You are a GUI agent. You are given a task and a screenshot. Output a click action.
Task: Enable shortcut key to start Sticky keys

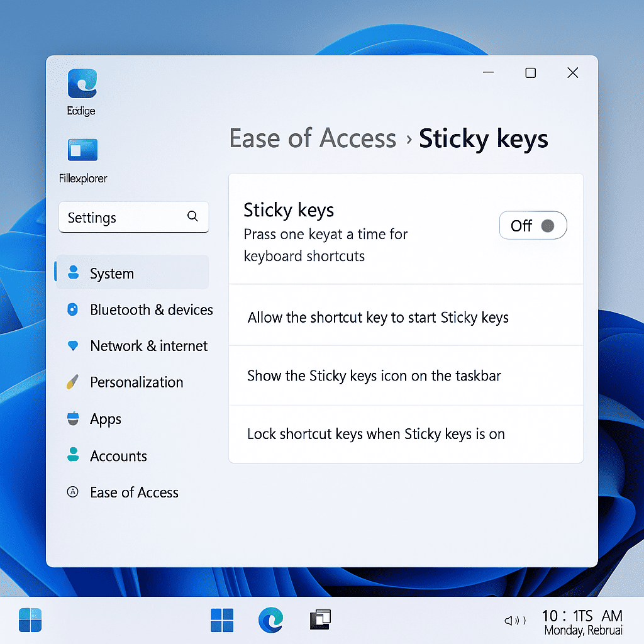click(377, 318)
